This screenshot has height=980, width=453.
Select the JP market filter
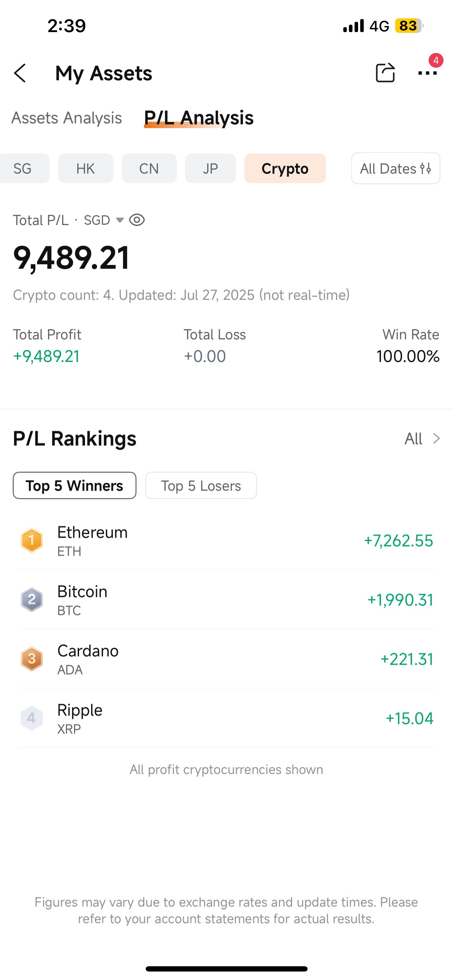pos(210,168)
